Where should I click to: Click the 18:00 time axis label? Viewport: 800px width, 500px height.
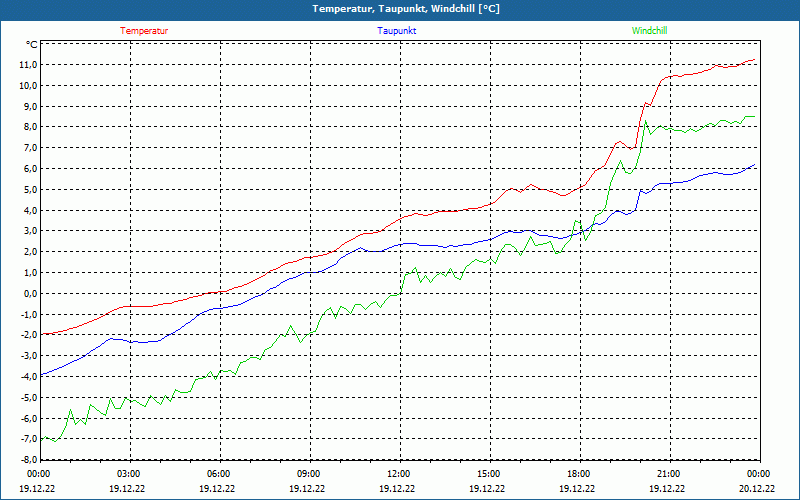tap(579, 474)
